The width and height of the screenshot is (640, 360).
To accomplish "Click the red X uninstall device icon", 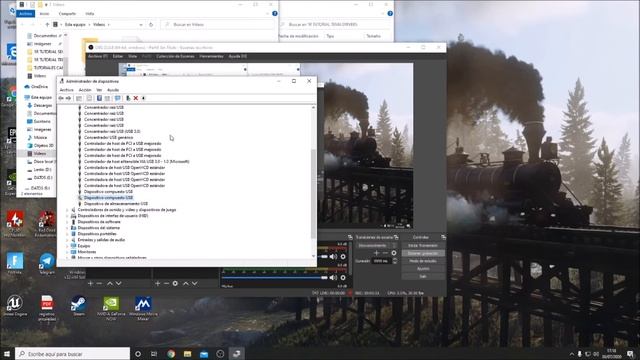I will [x=136, y=98].
